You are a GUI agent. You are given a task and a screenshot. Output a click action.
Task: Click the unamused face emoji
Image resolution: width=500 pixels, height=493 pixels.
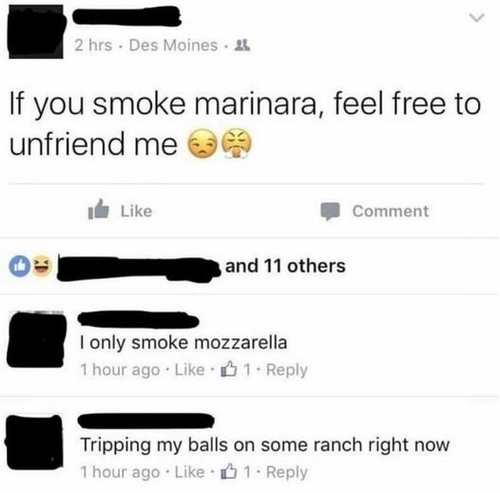coord(203,144)
